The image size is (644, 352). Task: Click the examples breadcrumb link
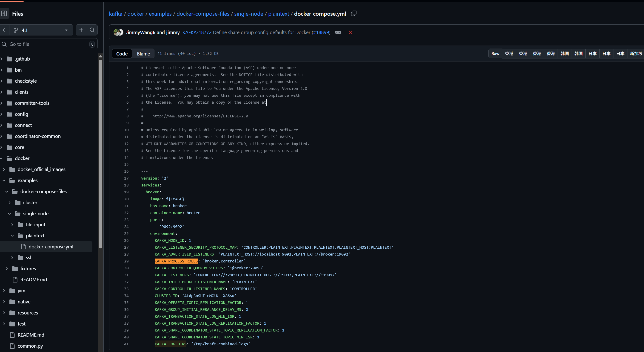point(160,14)
